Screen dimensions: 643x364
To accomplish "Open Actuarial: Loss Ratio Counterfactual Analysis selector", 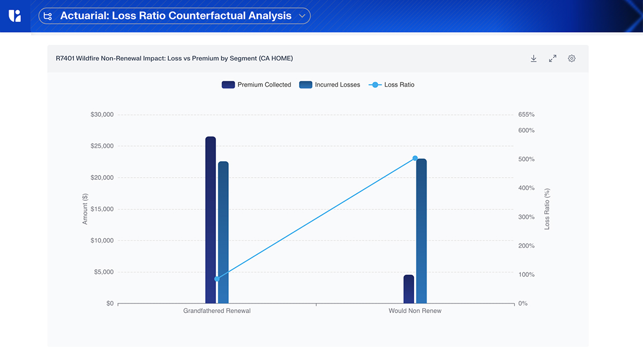I will tap(174, 16).
